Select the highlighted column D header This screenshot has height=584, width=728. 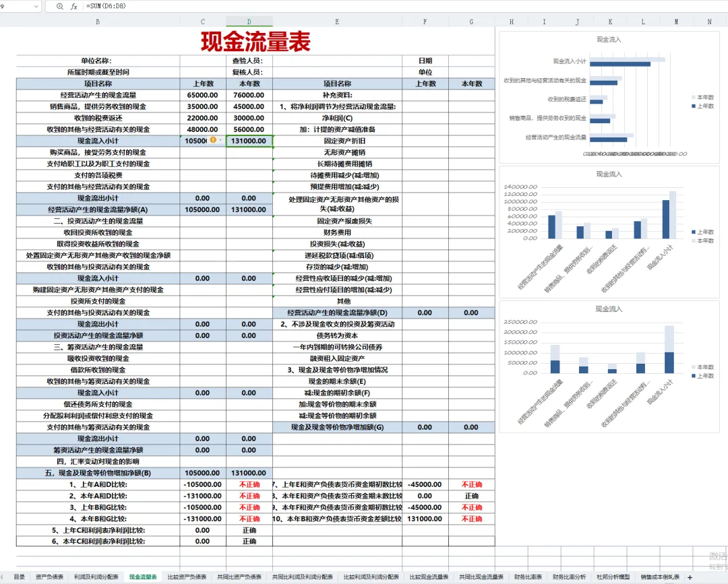[x=249, y=22]
